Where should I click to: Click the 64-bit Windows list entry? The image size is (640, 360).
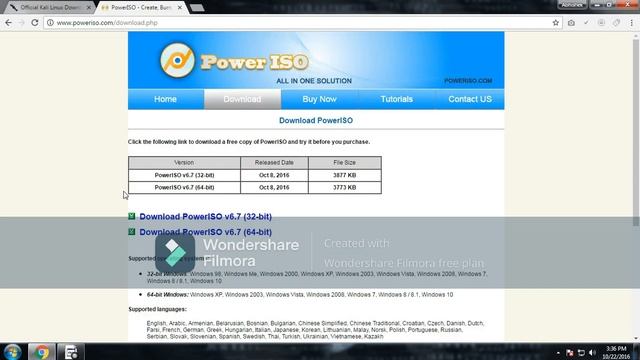click(300, 295)
